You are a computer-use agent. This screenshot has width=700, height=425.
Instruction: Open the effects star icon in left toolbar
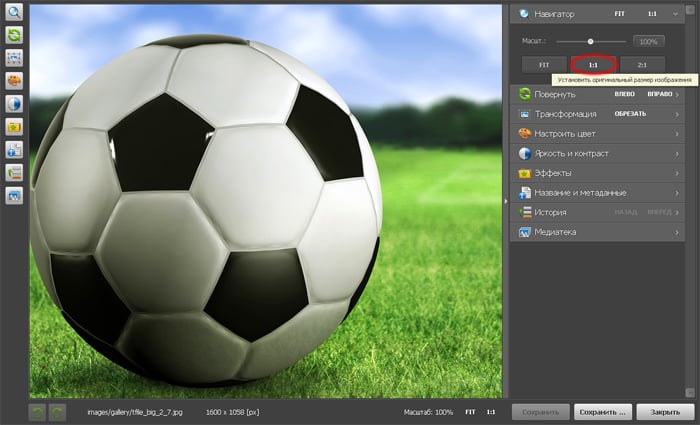(x=15, y=127)
